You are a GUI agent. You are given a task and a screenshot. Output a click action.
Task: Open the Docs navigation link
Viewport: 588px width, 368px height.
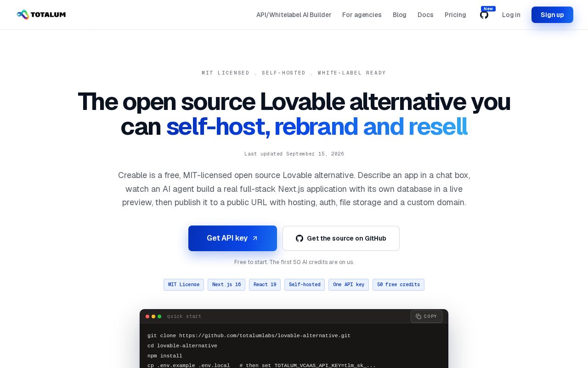point(425,15)
